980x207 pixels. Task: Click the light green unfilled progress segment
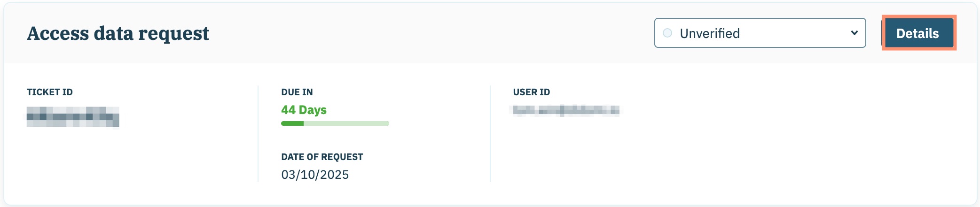[346, 123]
